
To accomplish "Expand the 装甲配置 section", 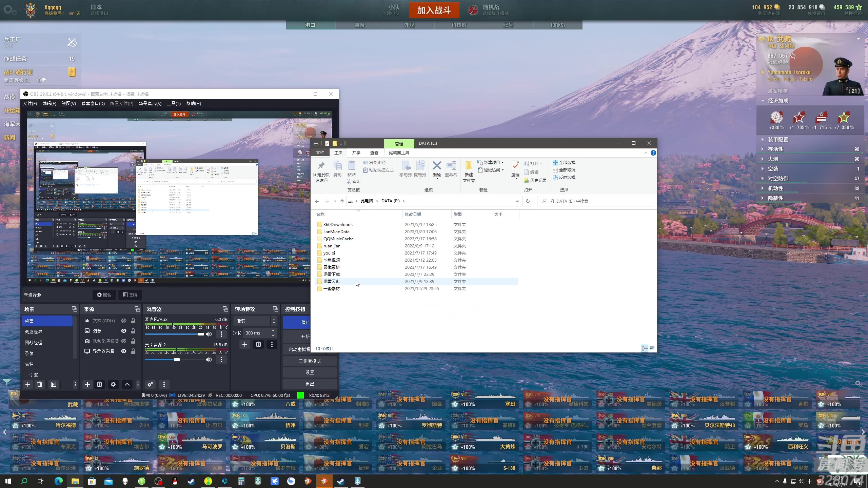I will (x=778, y=140).
